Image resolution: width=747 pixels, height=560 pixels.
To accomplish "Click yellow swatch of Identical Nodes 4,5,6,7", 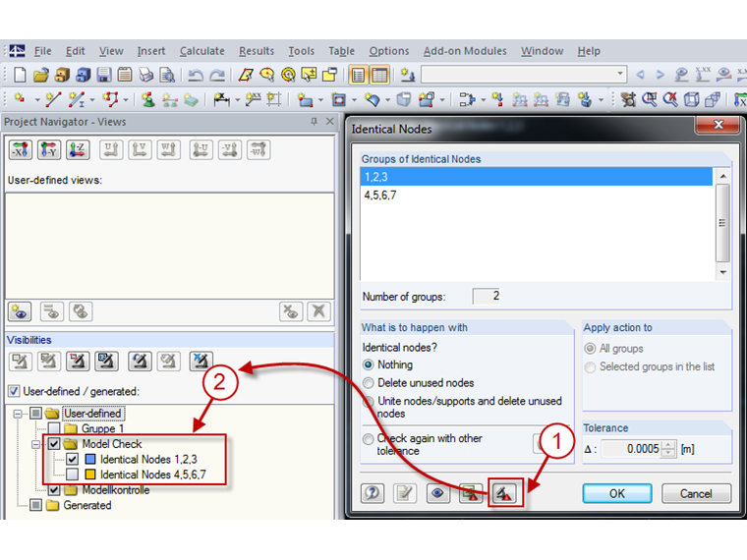I will [x=90, y=475].
